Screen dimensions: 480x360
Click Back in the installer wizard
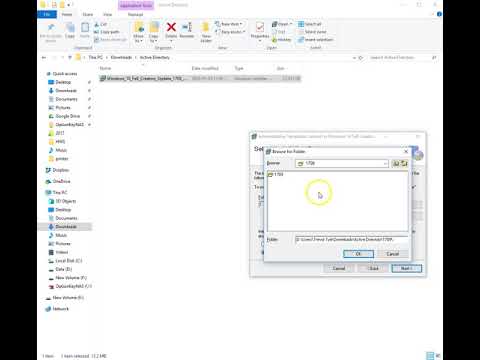(x=373, y=268)
